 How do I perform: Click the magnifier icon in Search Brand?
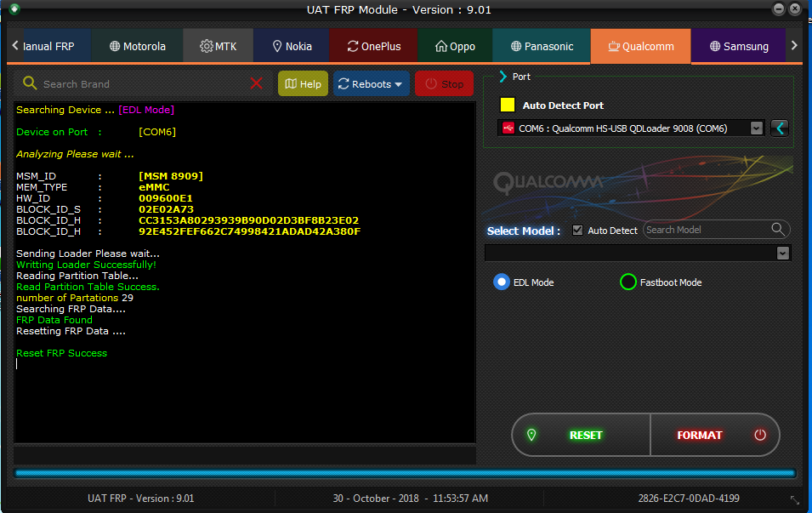[x=31, y=83]
